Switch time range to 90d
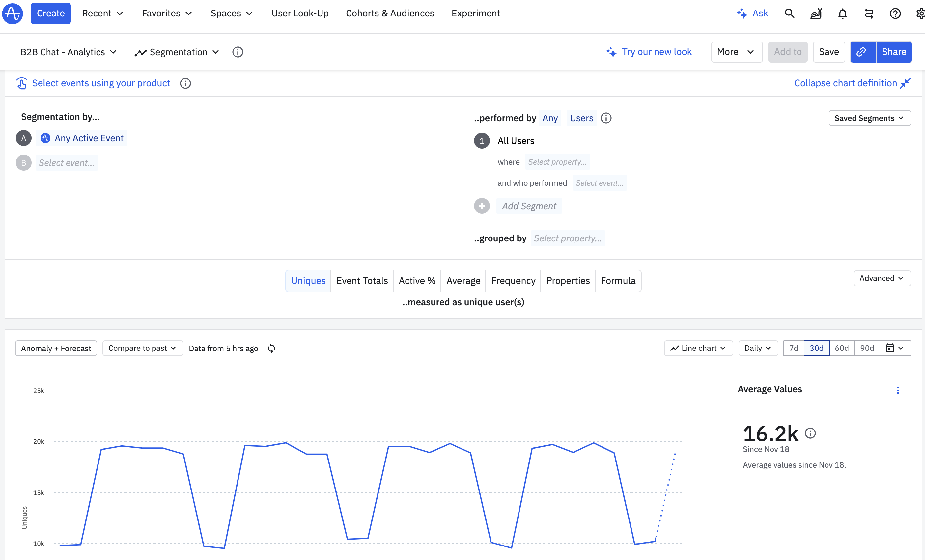The width and height of the screenshot is (925, 560). pos(866,348)
